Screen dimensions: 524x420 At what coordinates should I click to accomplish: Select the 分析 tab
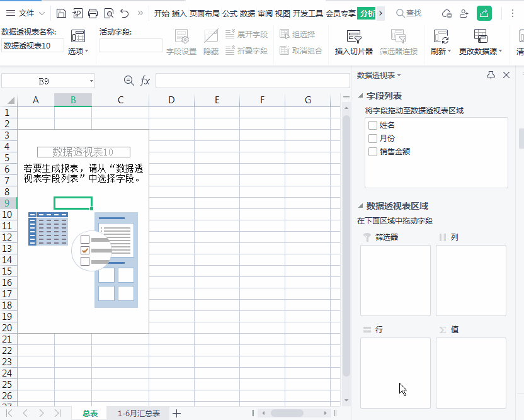[367, 14]
